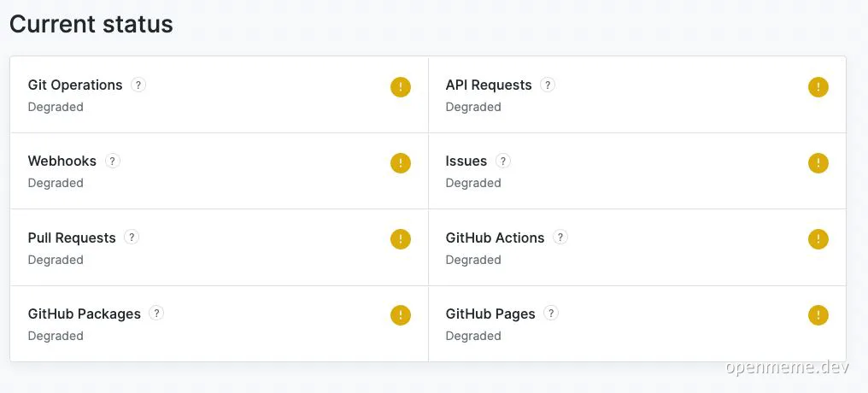Click the Degraded status under Pull Requests

(x=56, y=261)
